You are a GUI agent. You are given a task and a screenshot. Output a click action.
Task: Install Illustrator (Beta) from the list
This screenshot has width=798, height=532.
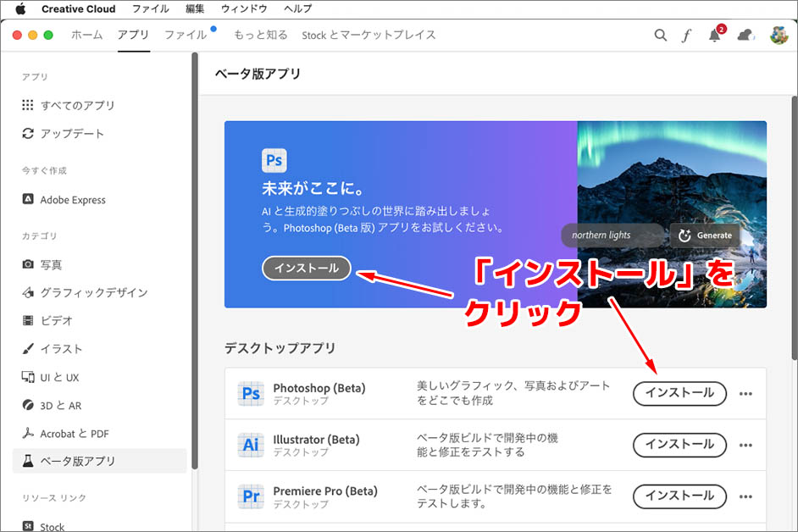[x=679, y=445]
